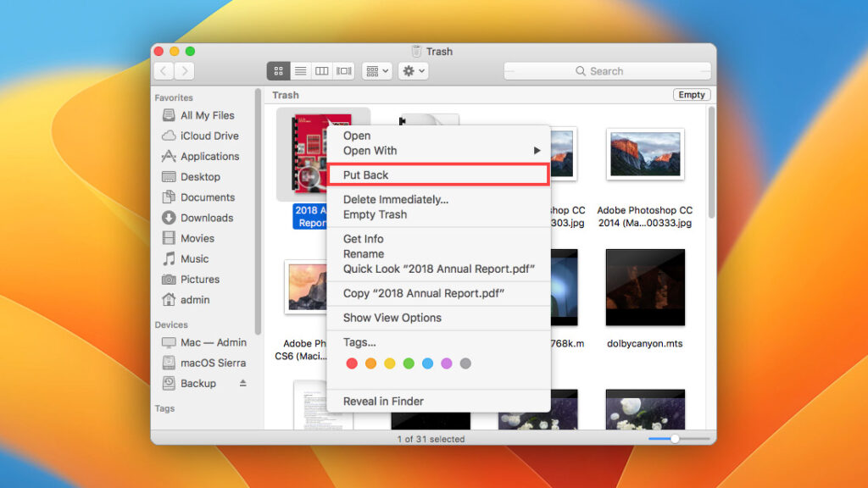Open the Pictures sidebar folder
Screen dimensions: 868x488
pyautogui.click(x=197, y=279)
